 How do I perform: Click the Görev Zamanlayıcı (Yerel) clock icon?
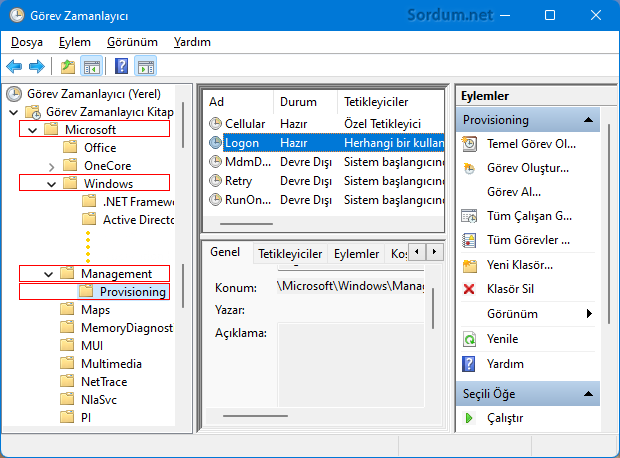click(14, 94)
